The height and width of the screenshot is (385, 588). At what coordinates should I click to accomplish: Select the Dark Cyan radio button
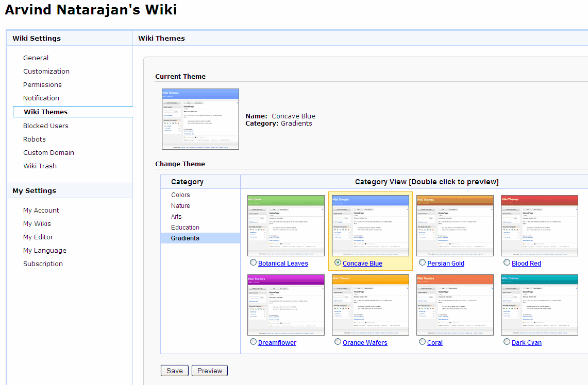coord(507,342)
